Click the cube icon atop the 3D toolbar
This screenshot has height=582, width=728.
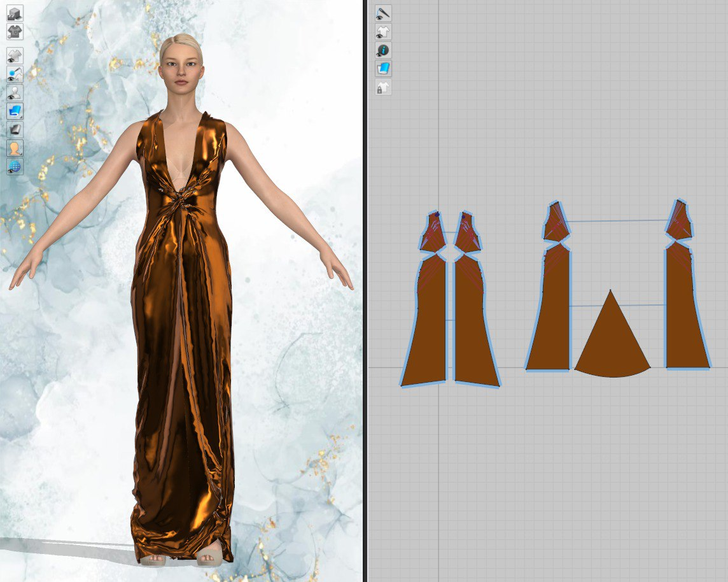point(15,13)
